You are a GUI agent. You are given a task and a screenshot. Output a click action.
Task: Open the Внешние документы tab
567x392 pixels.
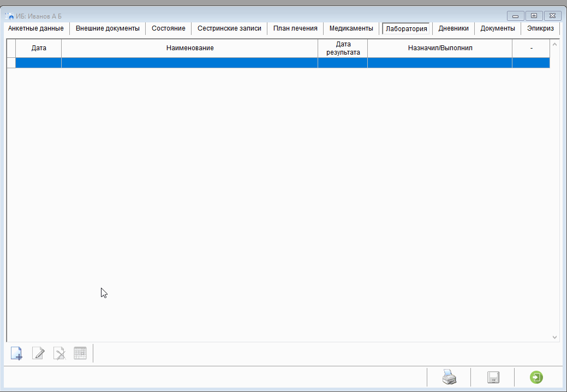[108, 28]
